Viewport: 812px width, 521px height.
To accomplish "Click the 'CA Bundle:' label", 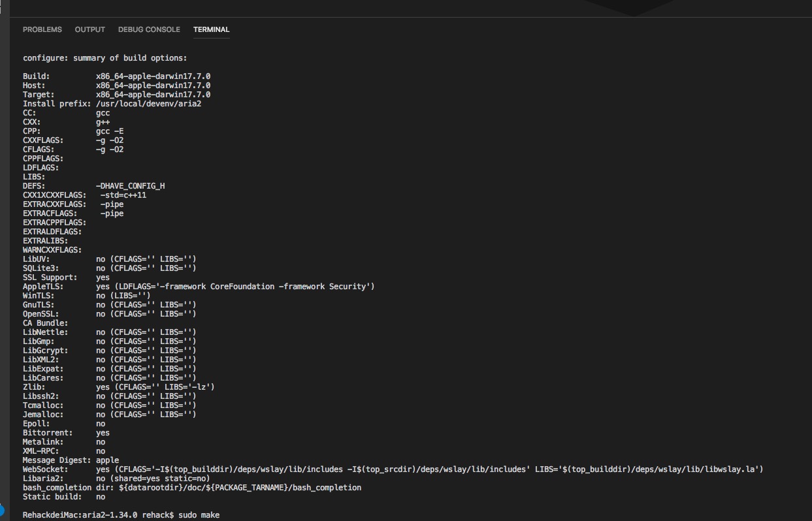I will pyautogui.click(x=46, y=323).
